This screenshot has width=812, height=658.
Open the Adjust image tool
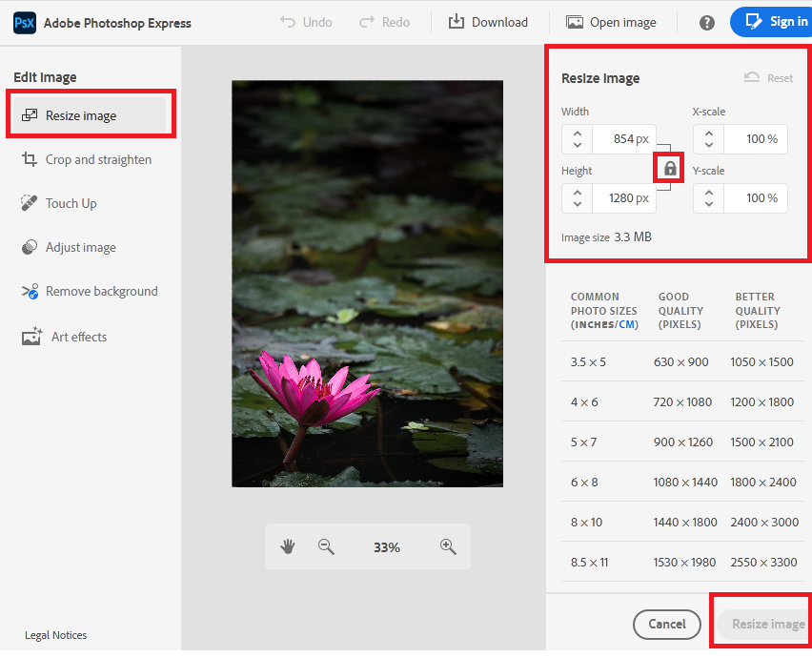[81, 247]
